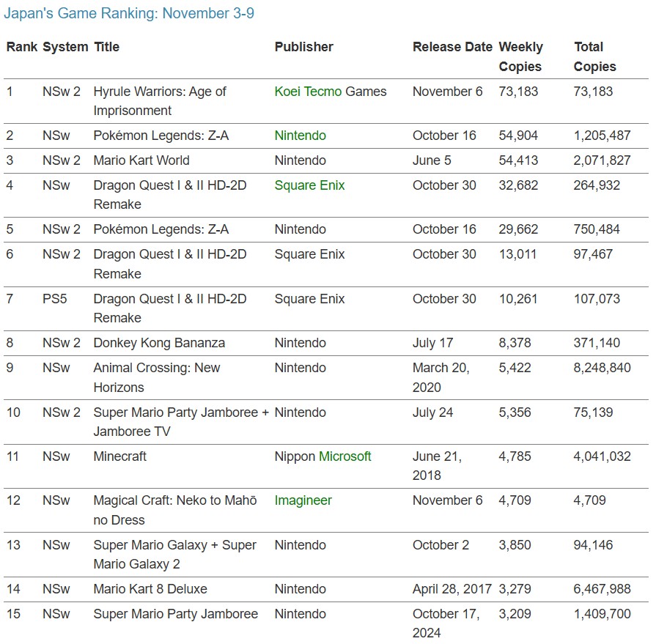
Task: Select Super Mario Party Jamboree title in rank 15 row
Action: click(175, 614)
